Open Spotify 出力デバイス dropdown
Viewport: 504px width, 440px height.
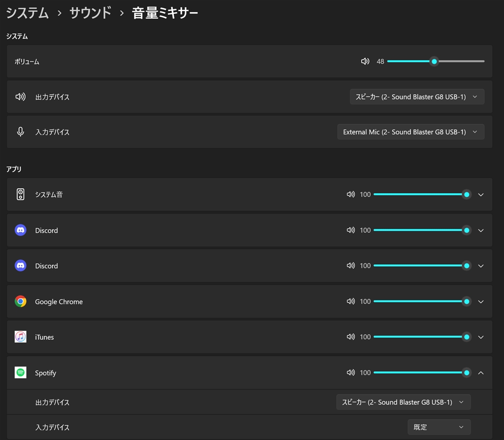point(403,402)
